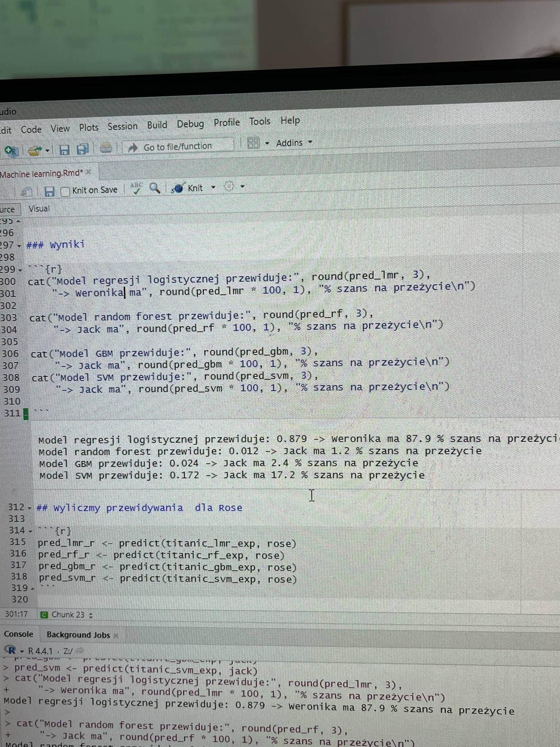Open the Tools menu

pyautogui.click(x=260, y=121)
